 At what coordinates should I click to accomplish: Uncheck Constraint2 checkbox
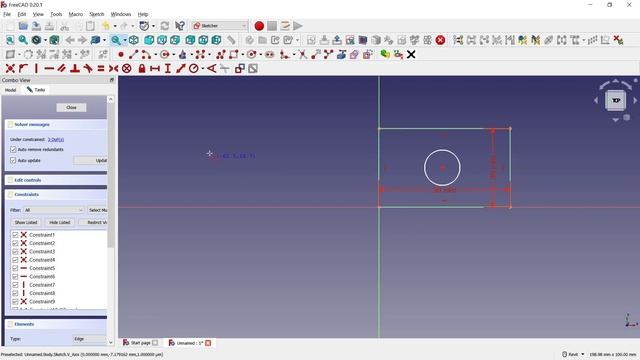coord(15,243)
